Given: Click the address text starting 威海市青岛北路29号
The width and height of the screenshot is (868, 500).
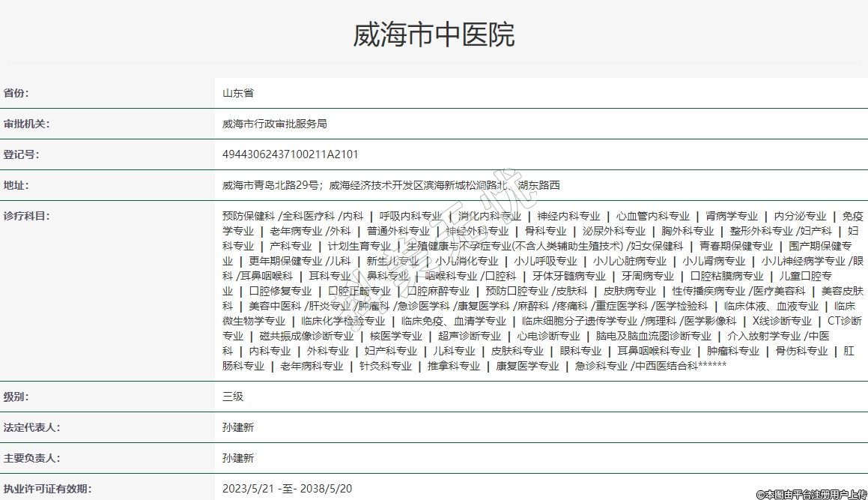Looking at the screenshot, I should (391, 186).
